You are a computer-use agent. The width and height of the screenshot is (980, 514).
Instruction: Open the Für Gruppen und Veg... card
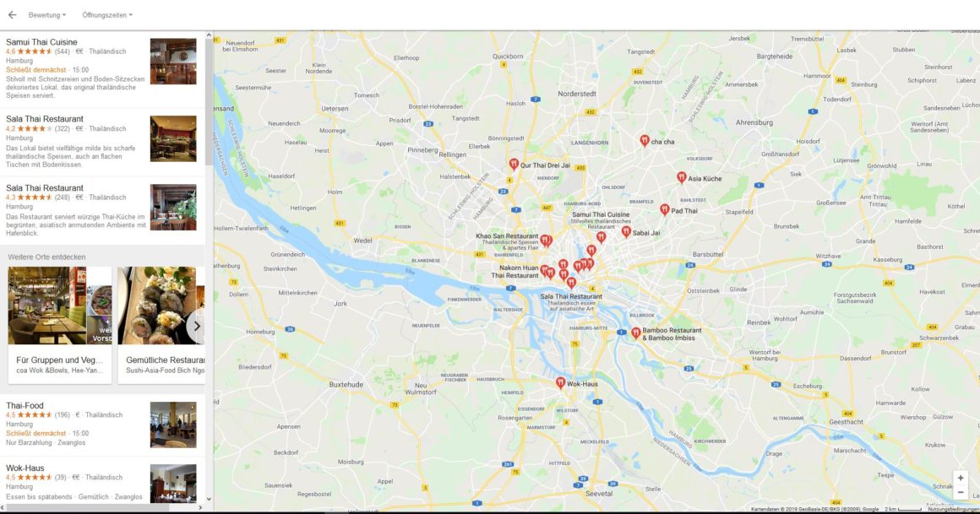tap(60, 326)
